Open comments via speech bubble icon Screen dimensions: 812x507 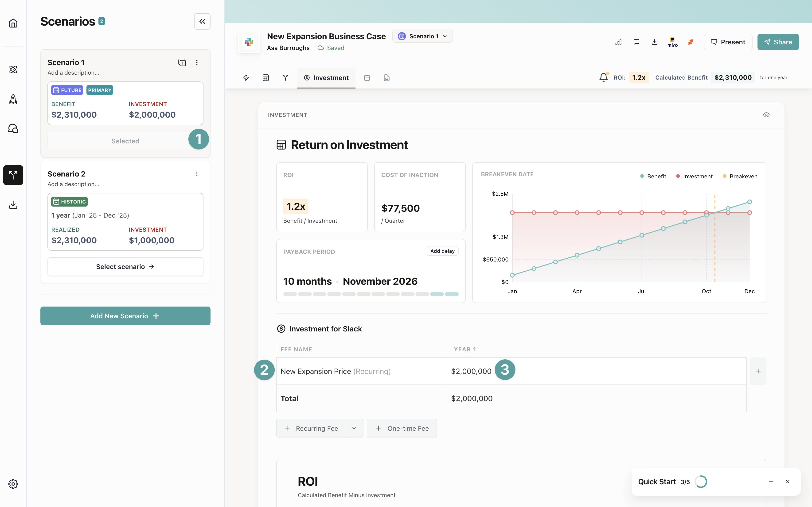[x=636, y=42]
